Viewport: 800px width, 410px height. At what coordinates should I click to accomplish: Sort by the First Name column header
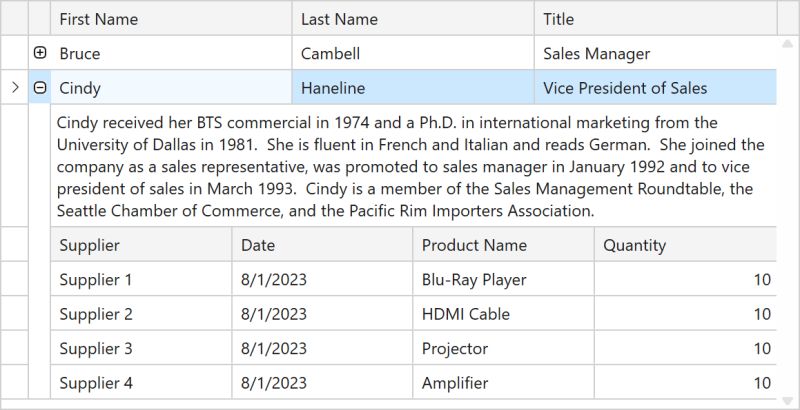pyautogui.click(x=170, y=19)
